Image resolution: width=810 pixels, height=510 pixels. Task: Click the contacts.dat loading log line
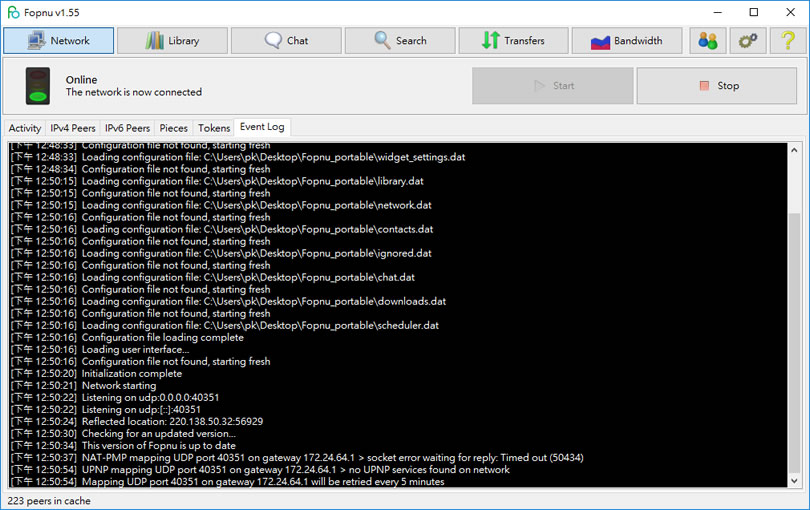tap(222, 229)
